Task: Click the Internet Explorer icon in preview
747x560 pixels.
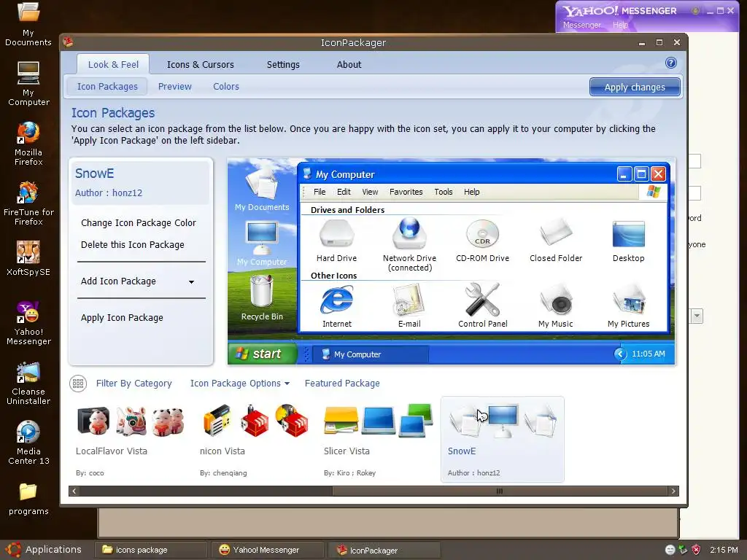Action: pyautogui.click(x=337, y=300)
